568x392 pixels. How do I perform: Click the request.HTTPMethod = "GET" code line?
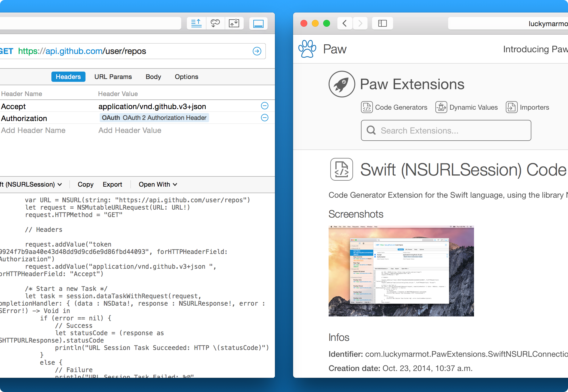[74, 215]
